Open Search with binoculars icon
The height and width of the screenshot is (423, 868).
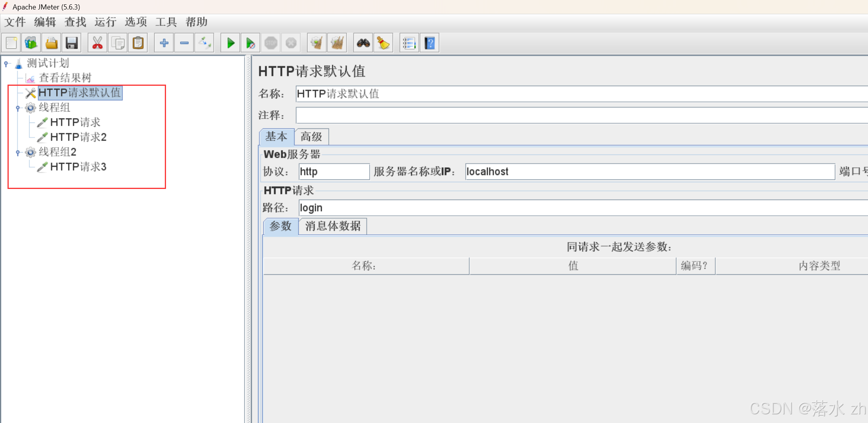tap(363, 43)
